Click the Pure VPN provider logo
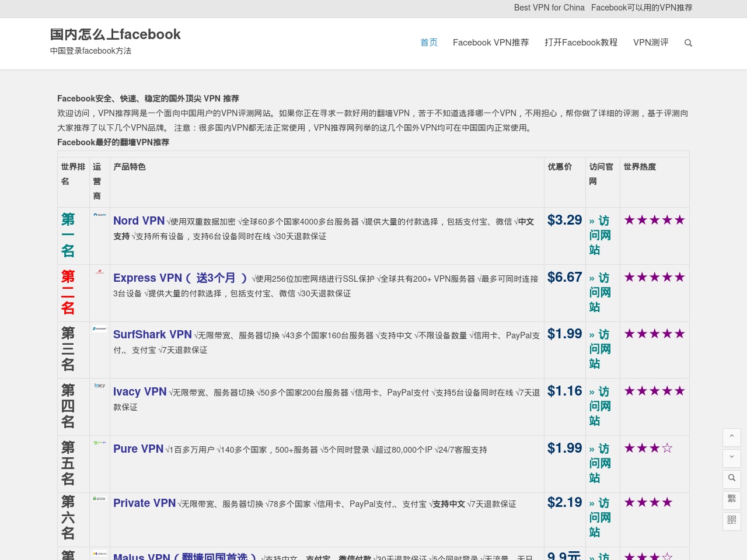The width and height of the screenshot is (747, 560). click(100, 443)
